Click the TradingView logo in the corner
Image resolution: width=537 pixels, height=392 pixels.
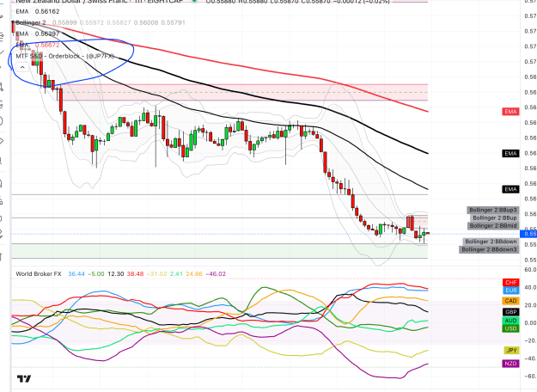click(24, 378)
